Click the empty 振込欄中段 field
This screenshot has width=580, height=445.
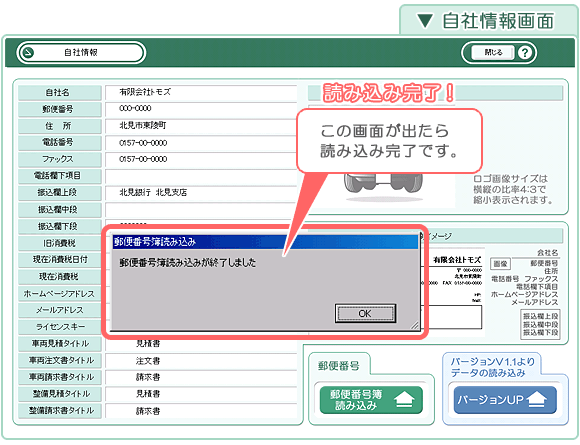pyautogui.click(x=201, y=210)
